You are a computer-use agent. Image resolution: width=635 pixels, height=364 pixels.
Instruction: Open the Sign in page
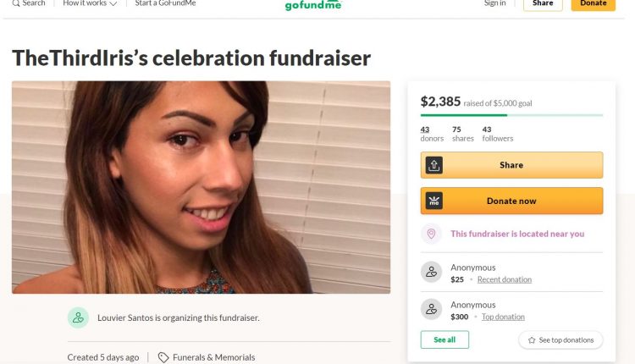tap(494, 3)
